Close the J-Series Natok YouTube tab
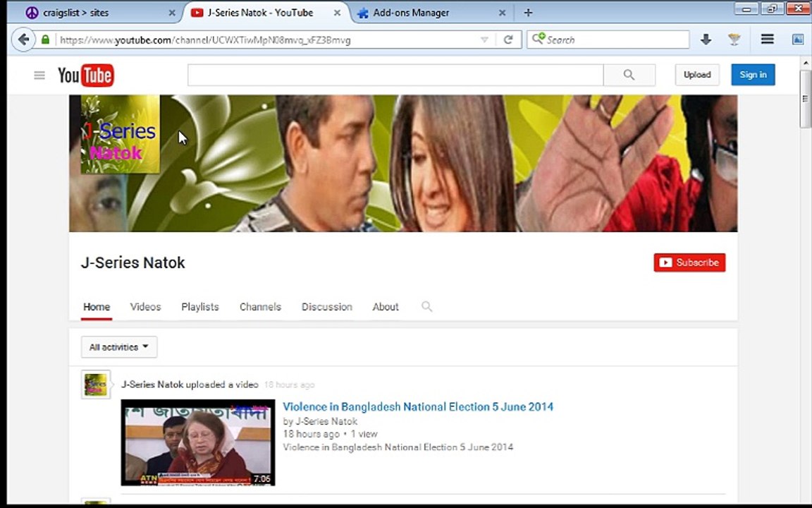812x508 pixels. coord(337,13)
